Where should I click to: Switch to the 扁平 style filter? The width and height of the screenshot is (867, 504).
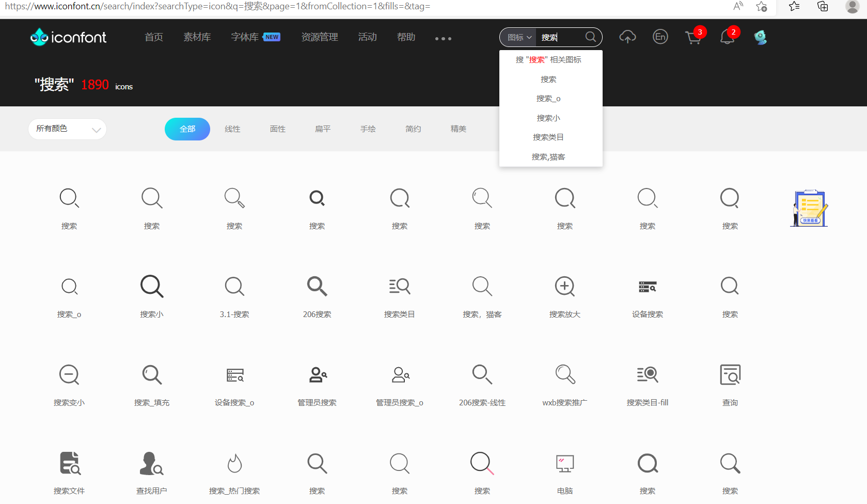(322, 129)
